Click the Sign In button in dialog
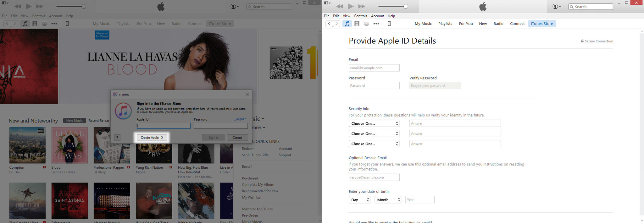Image resolution: width=644 pixels, height=223 pixels. click(x=213, y=138)
